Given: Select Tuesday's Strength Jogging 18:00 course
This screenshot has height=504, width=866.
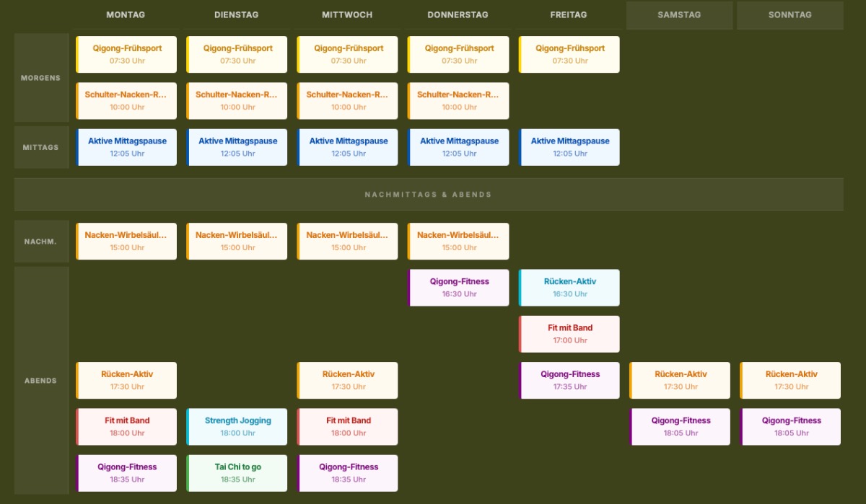Looking at the screenshot, I should [237, 427].
